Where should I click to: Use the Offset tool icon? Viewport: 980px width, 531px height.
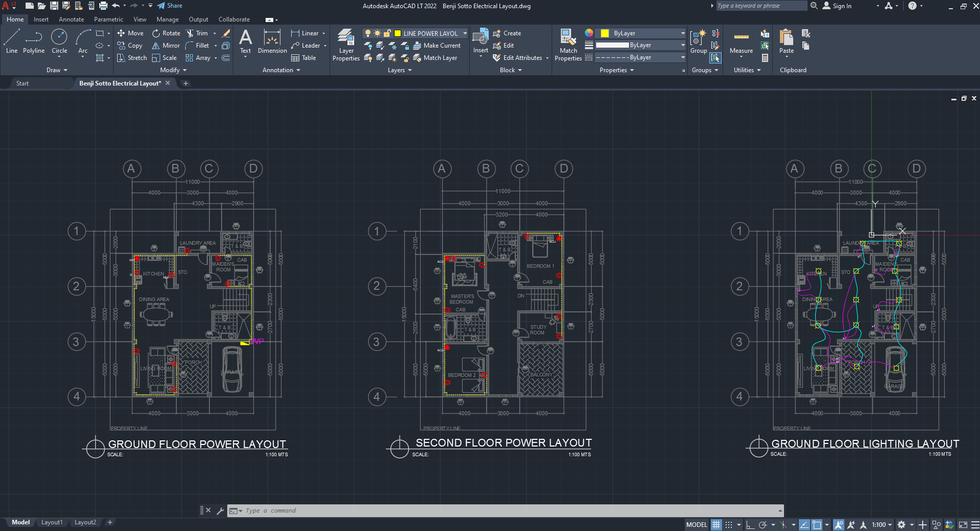click(226, 58)
